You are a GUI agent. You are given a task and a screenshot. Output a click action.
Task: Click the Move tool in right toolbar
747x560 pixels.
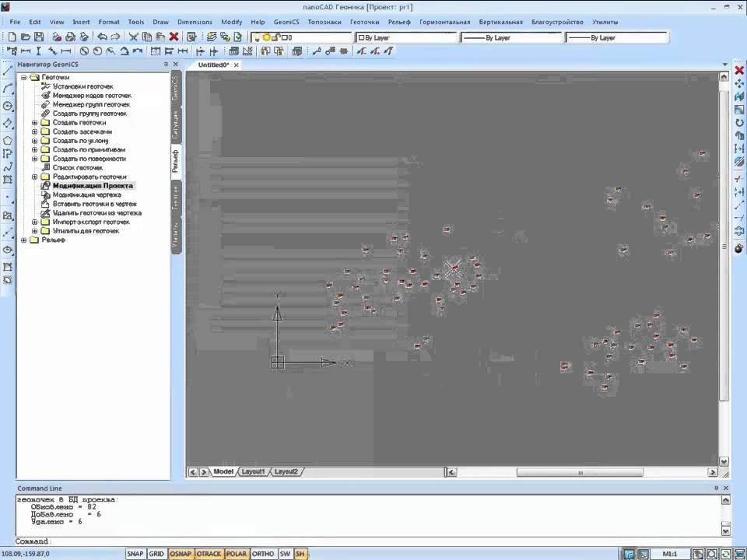pos(739,84)
